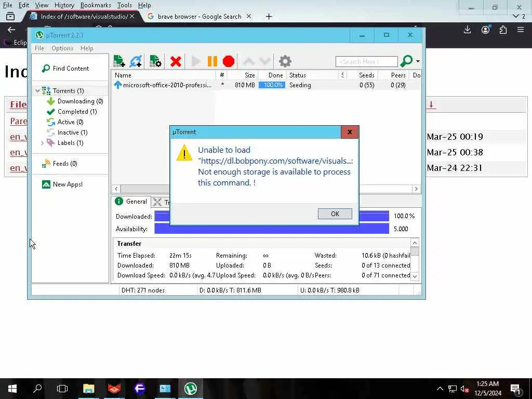The width and height of the screenshot is (532, 399).
Task: Collapse the Torrents (1) tree node
Action: click(37, 90)
